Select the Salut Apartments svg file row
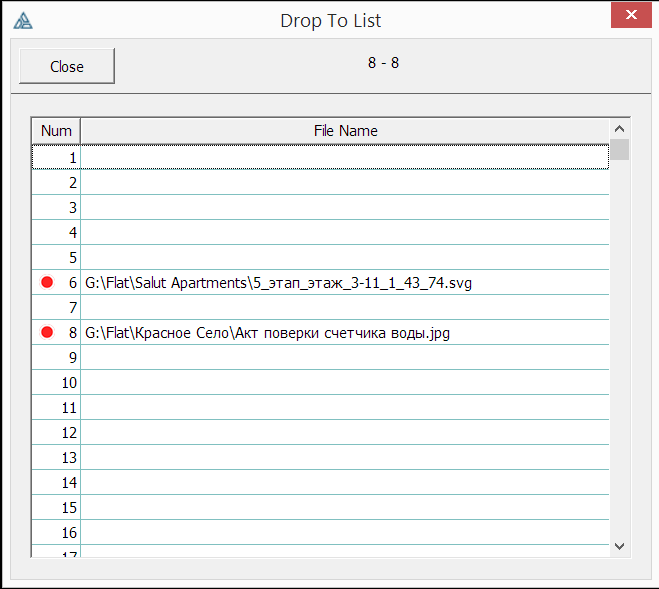The image size is (659, 589). coord(278,283)
